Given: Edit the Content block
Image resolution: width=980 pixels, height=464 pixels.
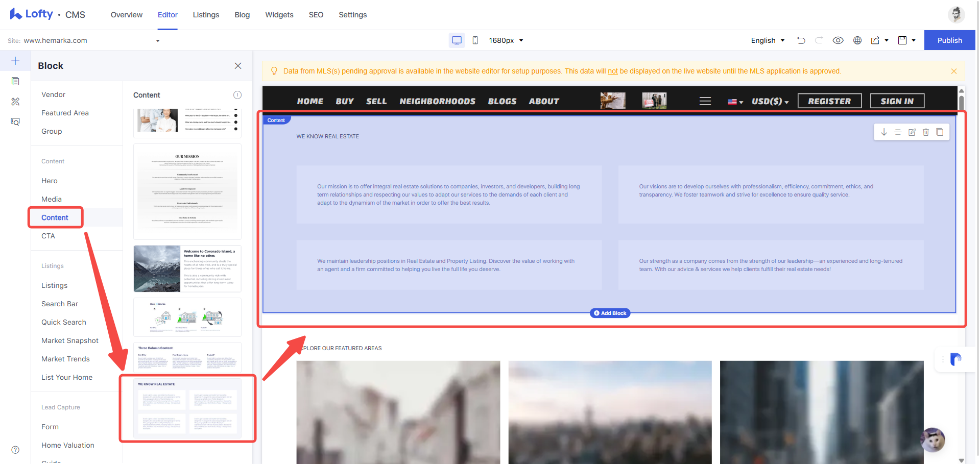Looking at the screenshot, I should [x=912, y=132].
